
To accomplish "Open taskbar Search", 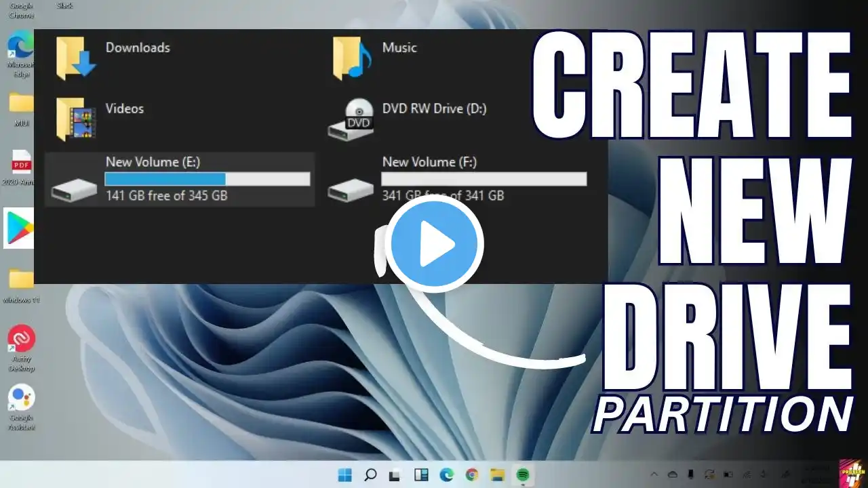I will pos(370,475).
